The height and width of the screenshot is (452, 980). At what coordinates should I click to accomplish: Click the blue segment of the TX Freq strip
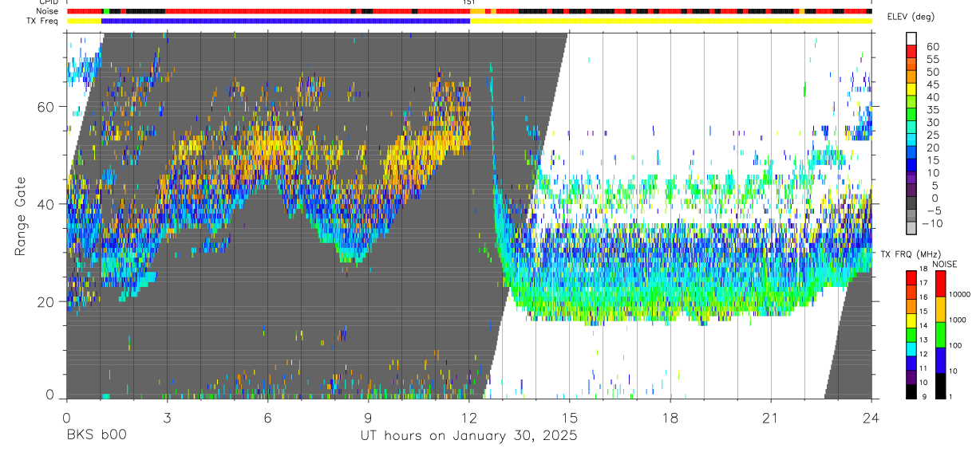tap(286, 21)
